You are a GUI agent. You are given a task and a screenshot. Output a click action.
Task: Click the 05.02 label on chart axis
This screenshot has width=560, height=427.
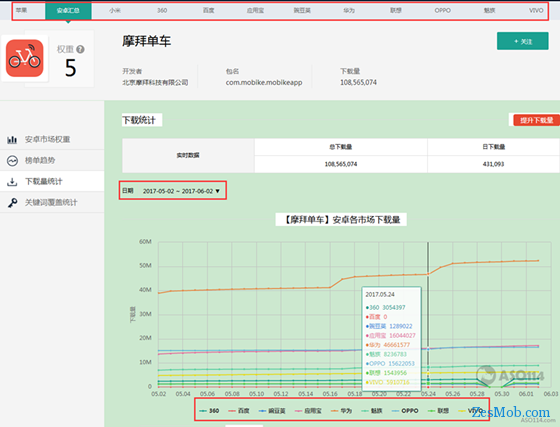tap(159, 394)
